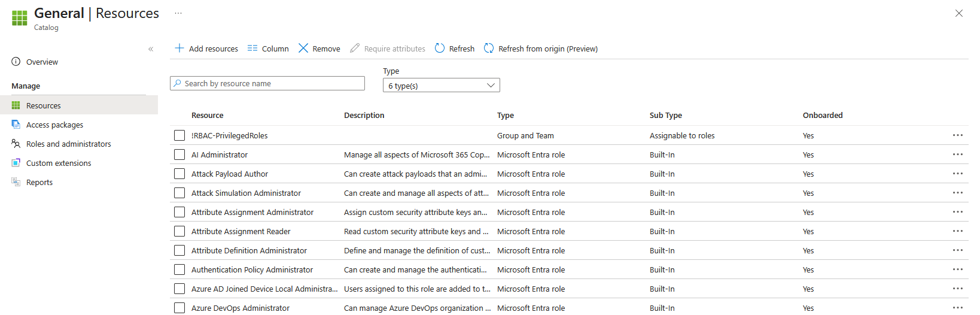The image size is (980, 315).
Task: Open the Type filter dropdown
Action: [x=441, y=86]
